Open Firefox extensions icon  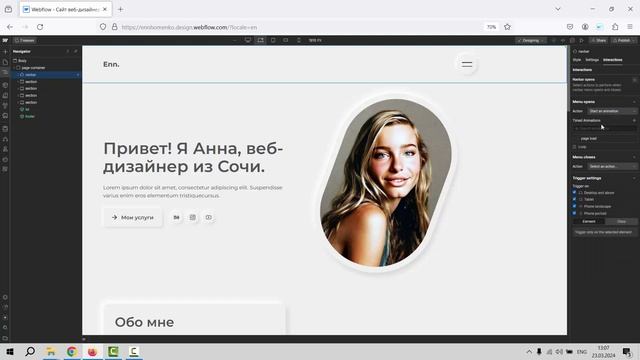pos(615,27)
